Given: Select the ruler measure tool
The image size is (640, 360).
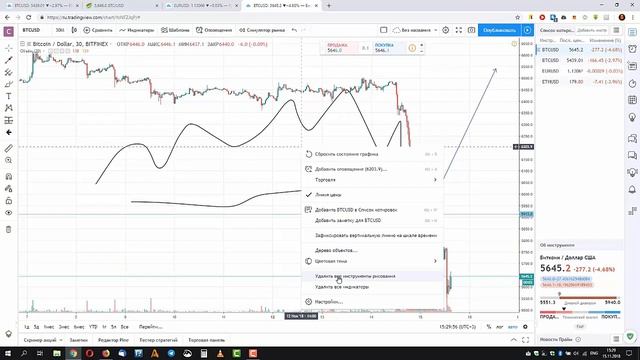Looking at the screenshot, I should click(9, 148).
